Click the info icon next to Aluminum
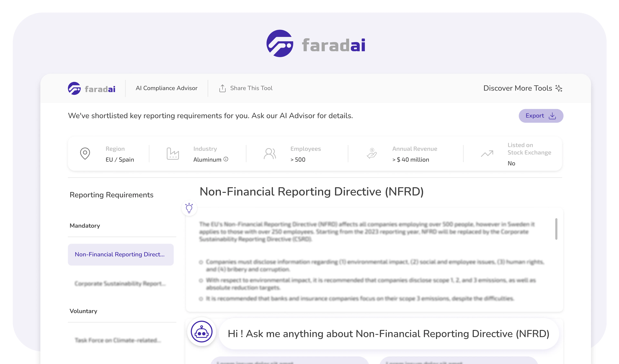Screen dimensions: 619x364 click(226, 159)
